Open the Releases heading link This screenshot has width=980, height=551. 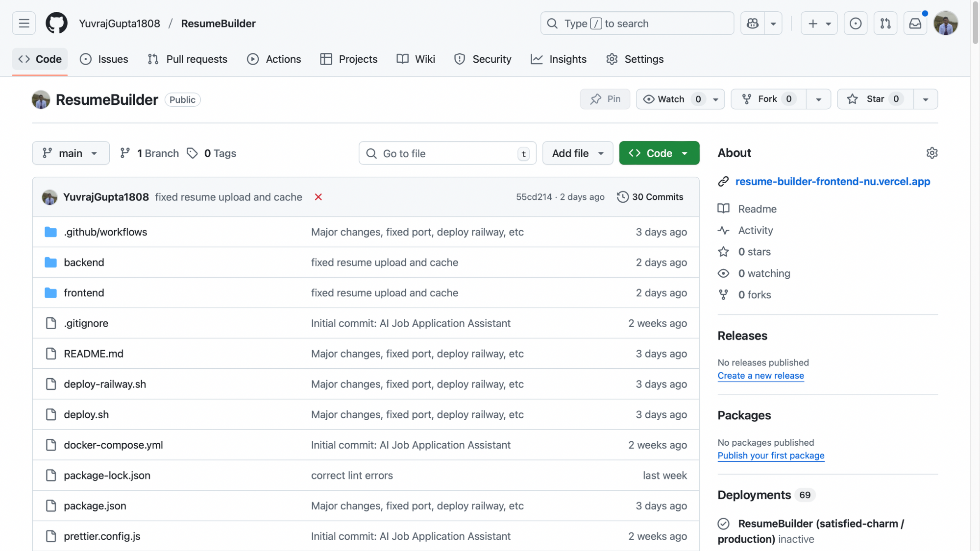tap(742, 336)
